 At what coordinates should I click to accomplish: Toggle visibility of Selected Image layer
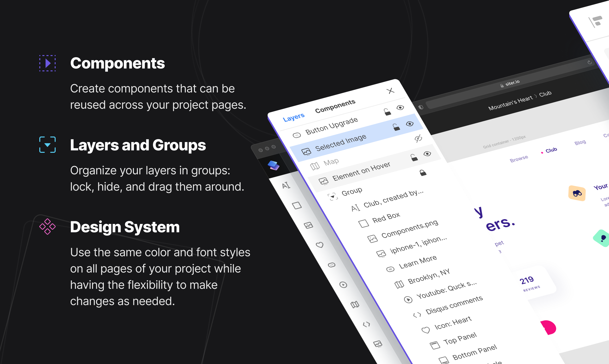tap(410, 124)
